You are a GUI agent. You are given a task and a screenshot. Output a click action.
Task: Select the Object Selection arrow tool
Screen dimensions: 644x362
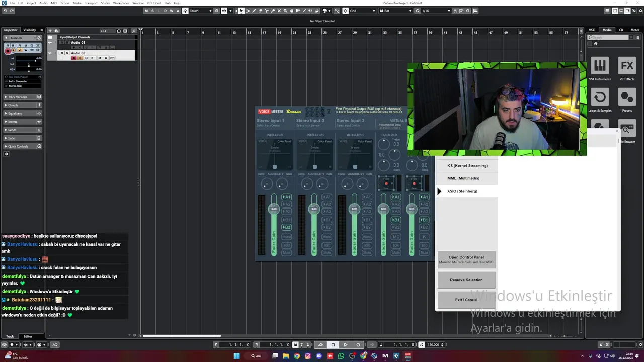click(x=241, y=11)
